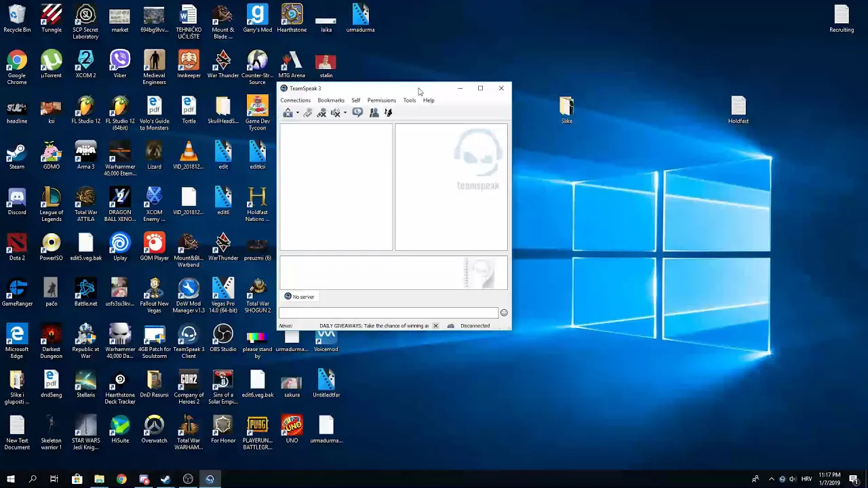Show hidden system tray icons chevron
This screenshot has width=868, height=488.
pos(771,479)
